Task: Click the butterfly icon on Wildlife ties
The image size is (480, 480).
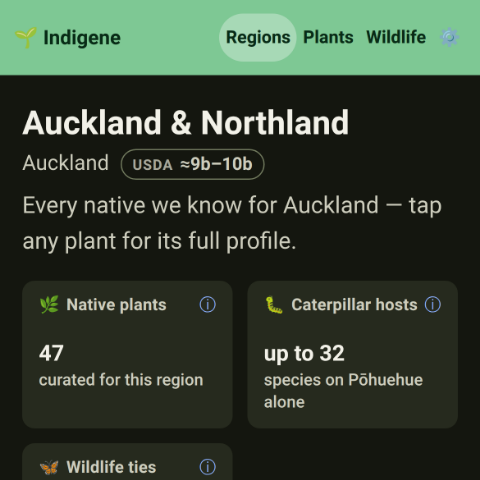Action: coord(49,467)
